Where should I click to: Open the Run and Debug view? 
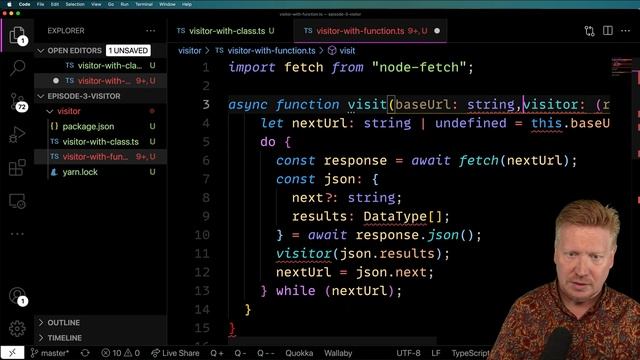(x=17, y=134)
